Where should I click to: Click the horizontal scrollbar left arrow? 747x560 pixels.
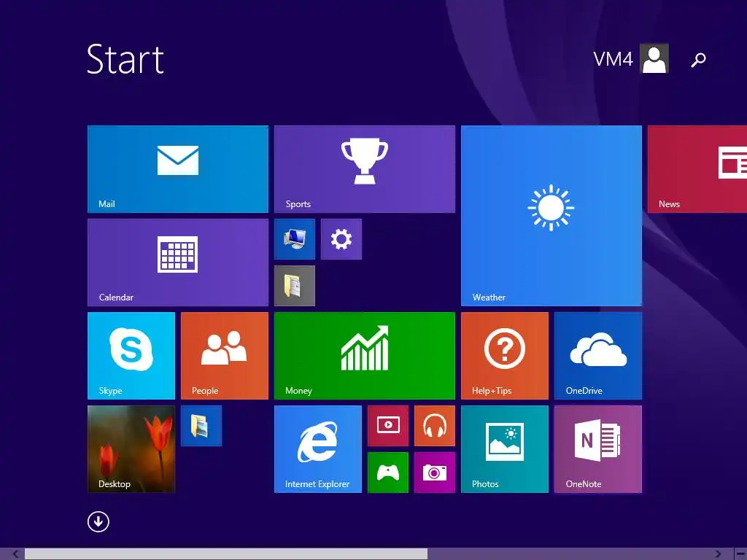15,554
